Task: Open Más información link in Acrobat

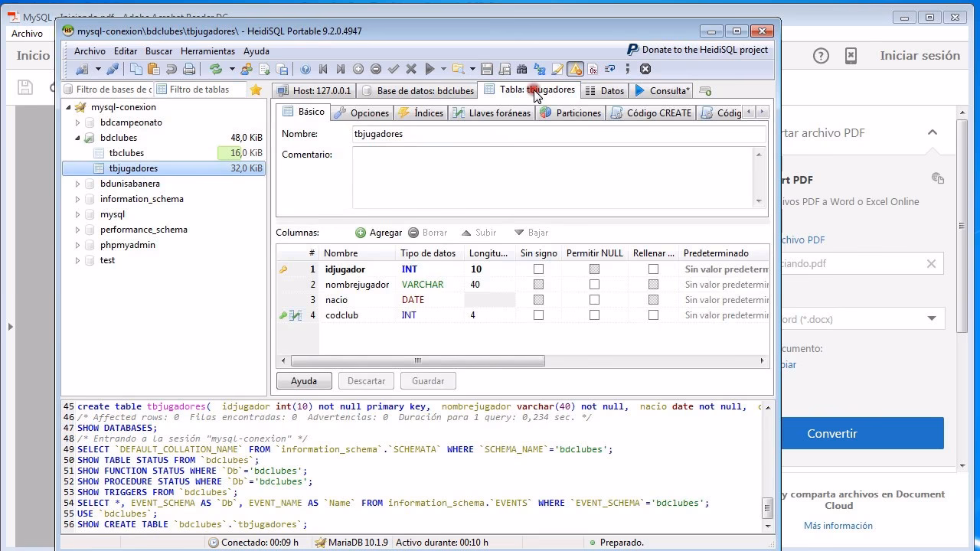Action: [x=838, y=526]
